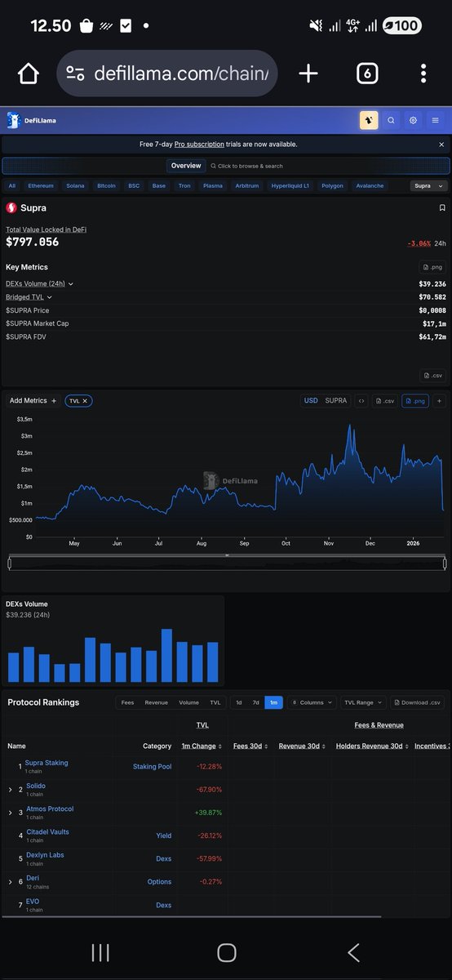The height and width of the screenshot is (980, 452).
Task: Download Key Metrics as .csv
Action: (432, 376)
